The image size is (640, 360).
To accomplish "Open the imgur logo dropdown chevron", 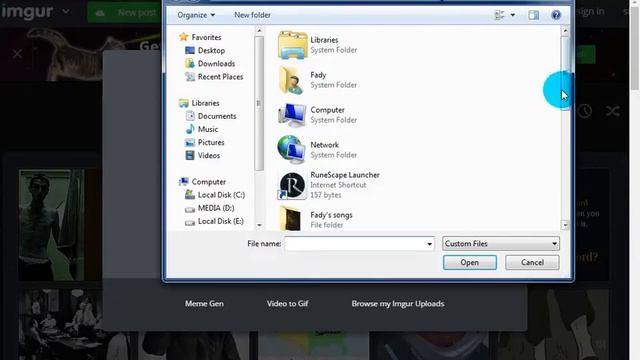I will [x=66, y=11].
